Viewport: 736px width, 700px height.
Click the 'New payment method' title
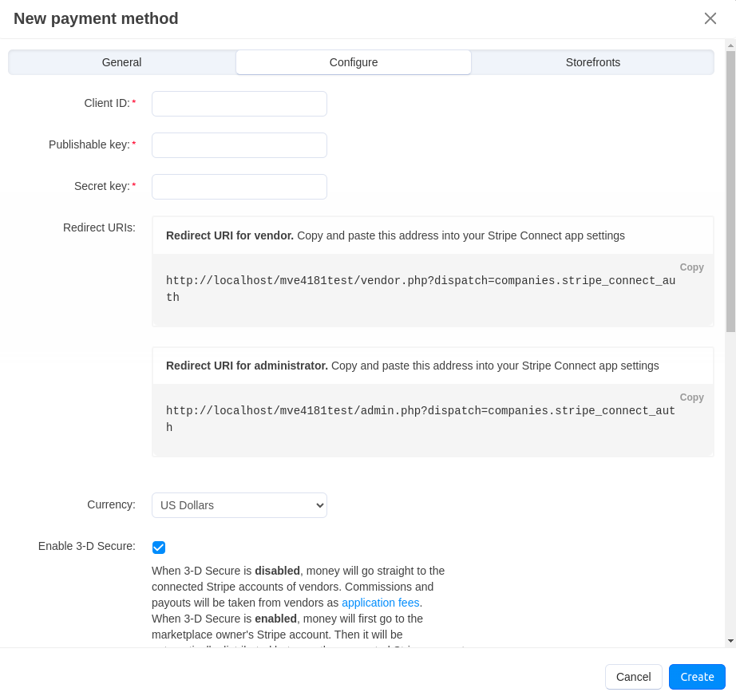click(x=96, y=18)
